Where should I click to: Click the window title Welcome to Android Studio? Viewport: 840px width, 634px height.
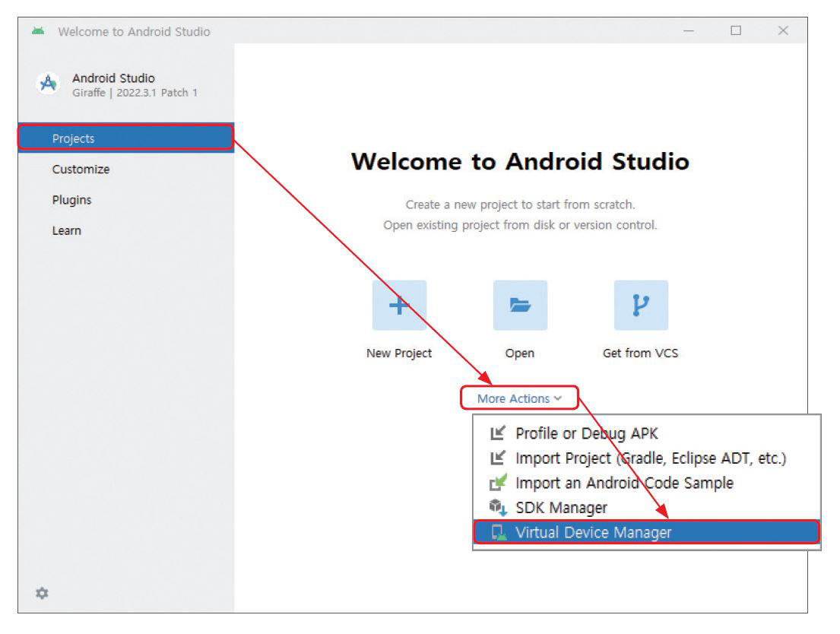tap(134, 32)
